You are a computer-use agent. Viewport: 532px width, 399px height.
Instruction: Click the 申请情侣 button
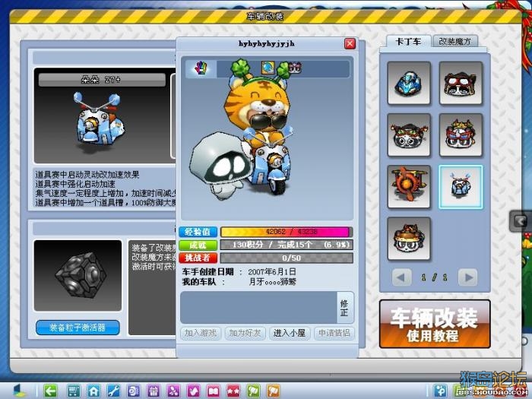(x=334, y=333)
